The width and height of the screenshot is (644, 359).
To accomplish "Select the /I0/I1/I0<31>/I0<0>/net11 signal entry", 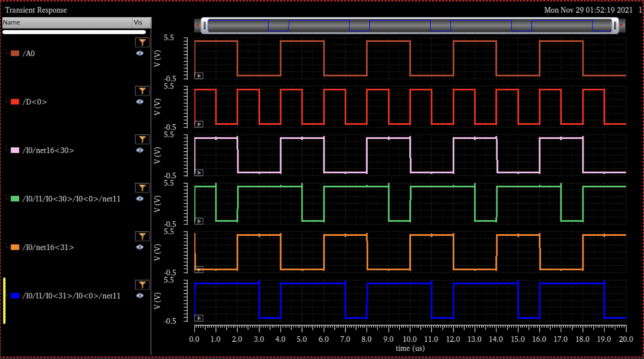I will pos(71,296).
